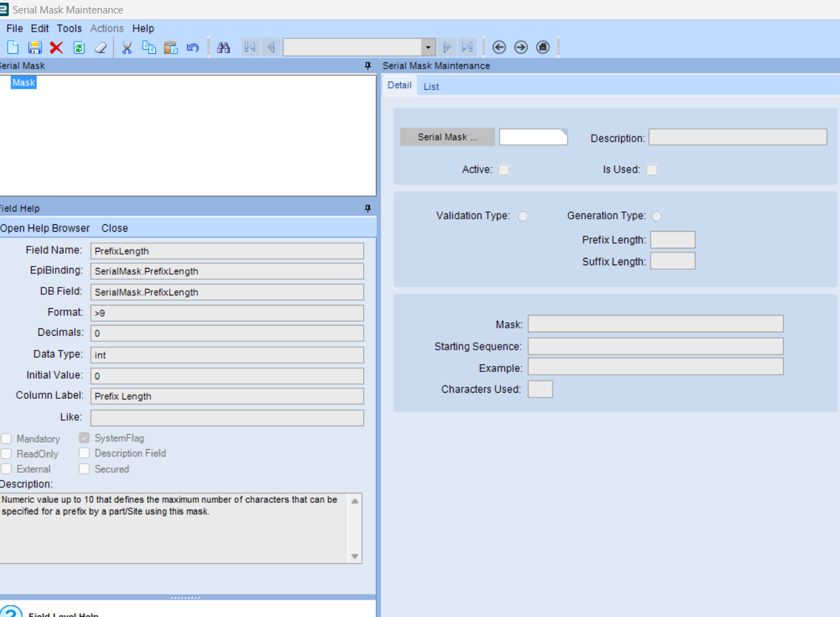Screen dimensions: 840x617
Task: Toggle the Active checkbox
Action: point(504,170)
